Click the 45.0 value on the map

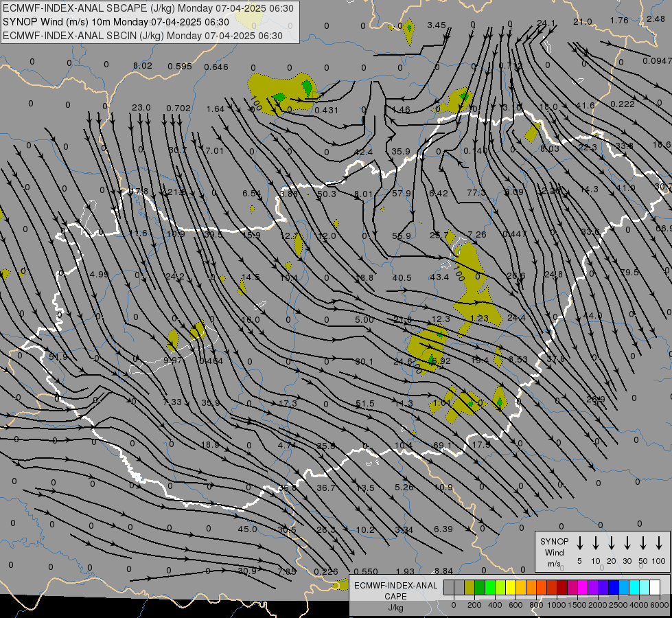(247, 529)
